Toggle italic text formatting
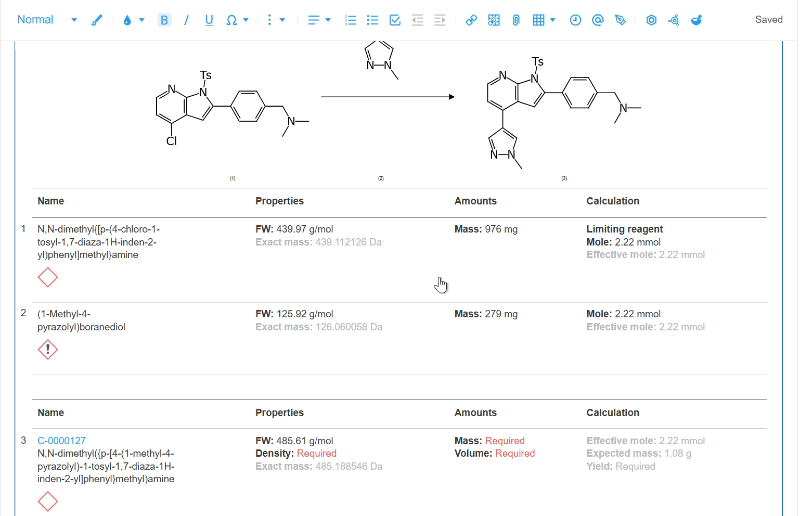800x516 pixels. (186, 20)
